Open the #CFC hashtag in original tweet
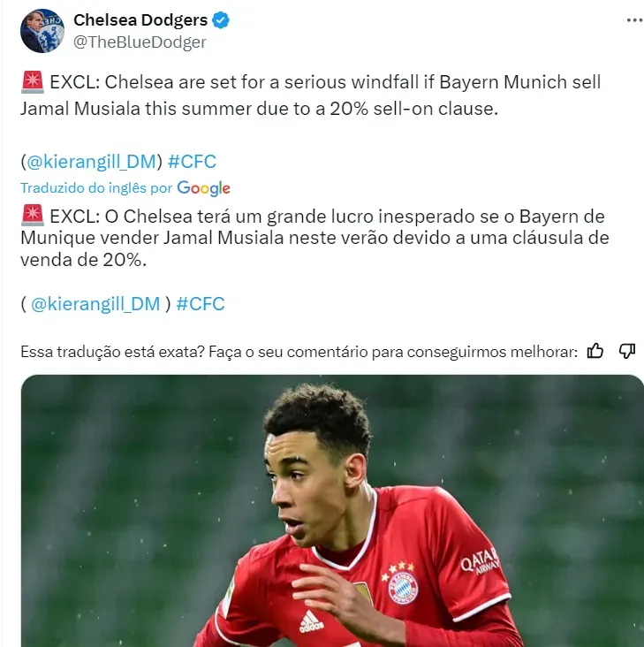 192,162
